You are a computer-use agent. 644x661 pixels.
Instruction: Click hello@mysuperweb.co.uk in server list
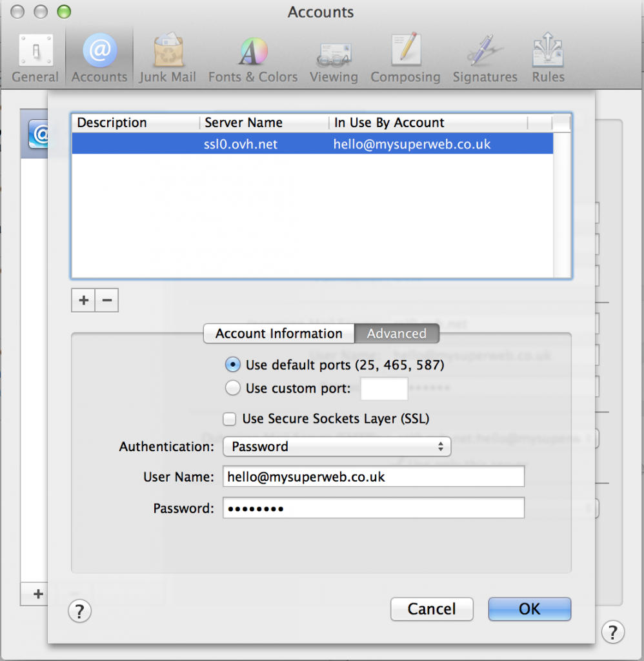(x=412, y=144)
